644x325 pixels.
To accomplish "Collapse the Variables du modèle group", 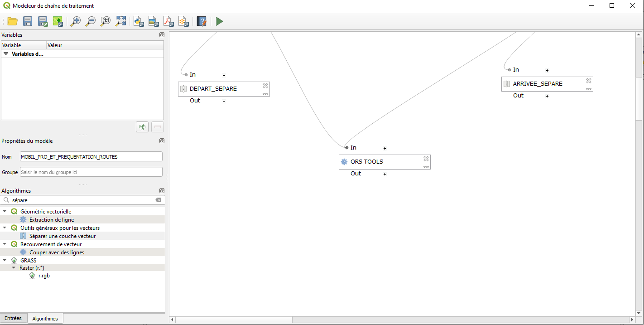I will (x=6, y=54).
